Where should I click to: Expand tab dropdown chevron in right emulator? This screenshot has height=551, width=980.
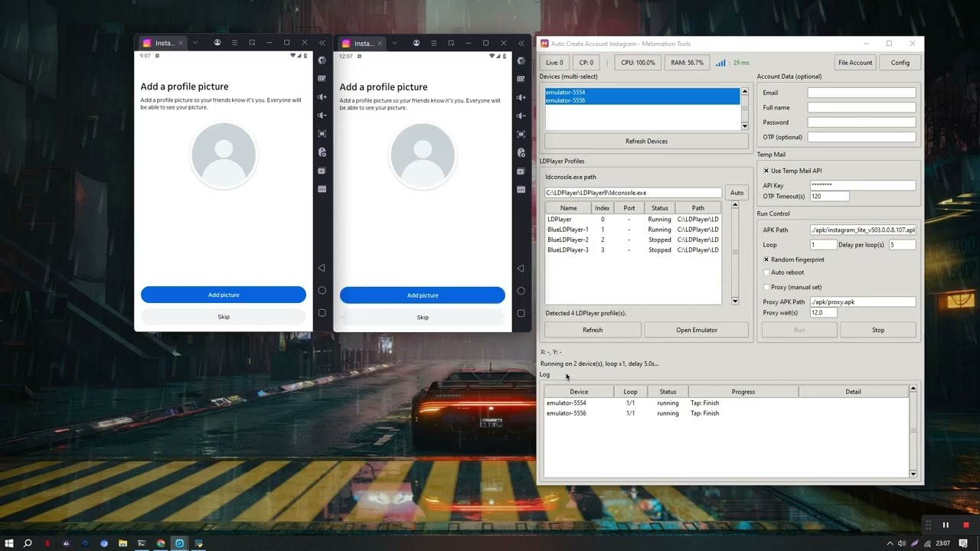click(x=394, y=43)
